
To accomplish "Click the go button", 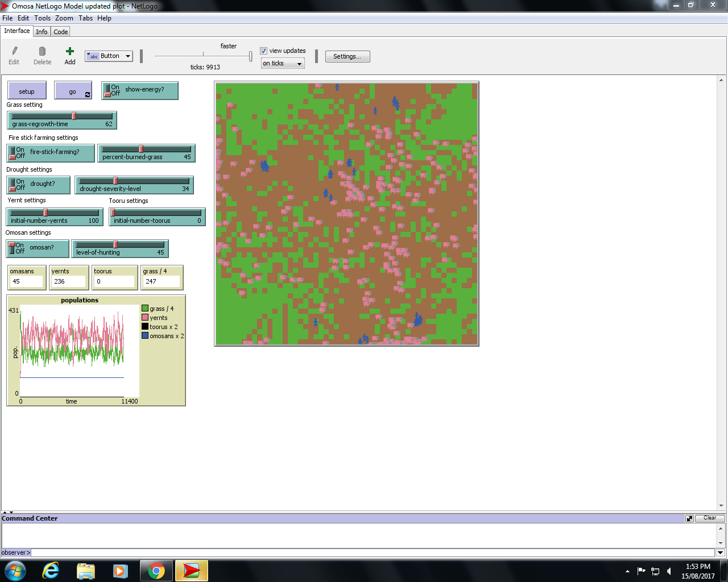I will (x=73, y=91).
